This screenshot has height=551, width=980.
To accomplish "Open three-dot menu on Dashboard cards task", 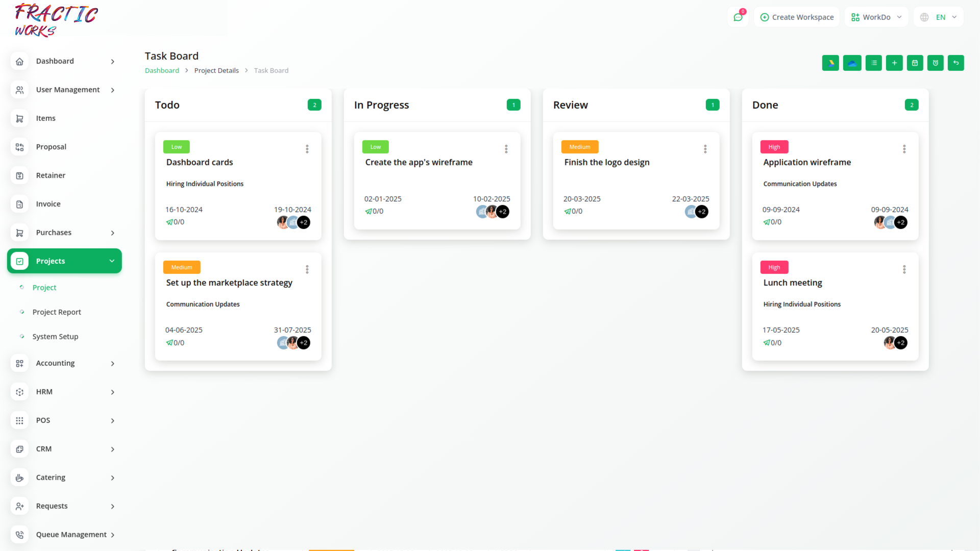I will click(307, 149).
